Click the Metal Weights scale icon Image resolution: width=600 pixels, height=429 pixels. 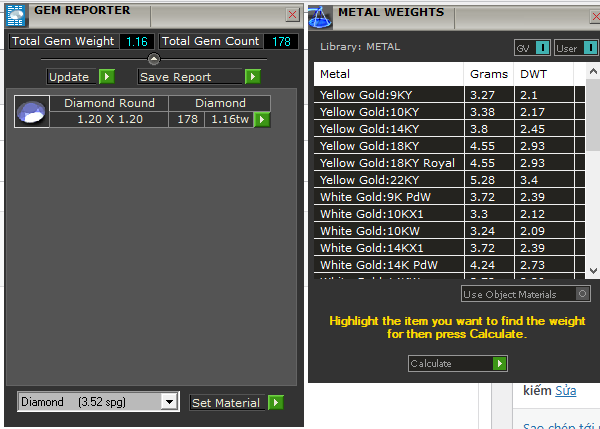coord(320,14)
